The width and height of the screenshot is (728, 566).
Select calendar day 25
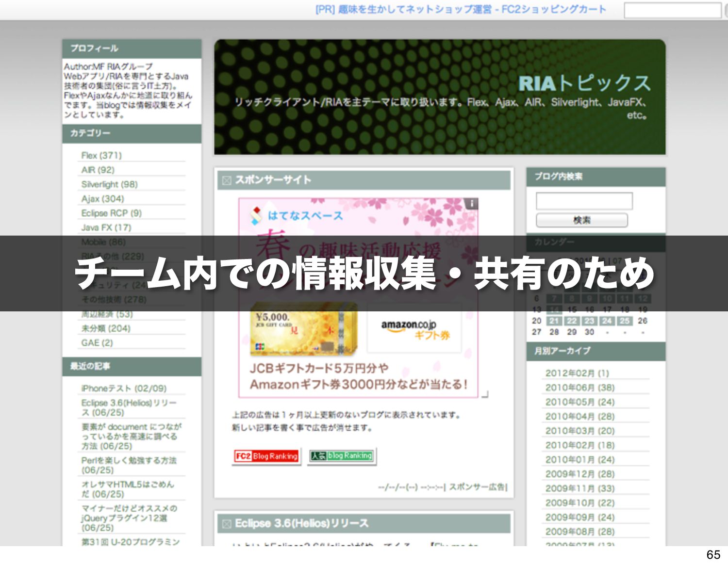point(625,321)
